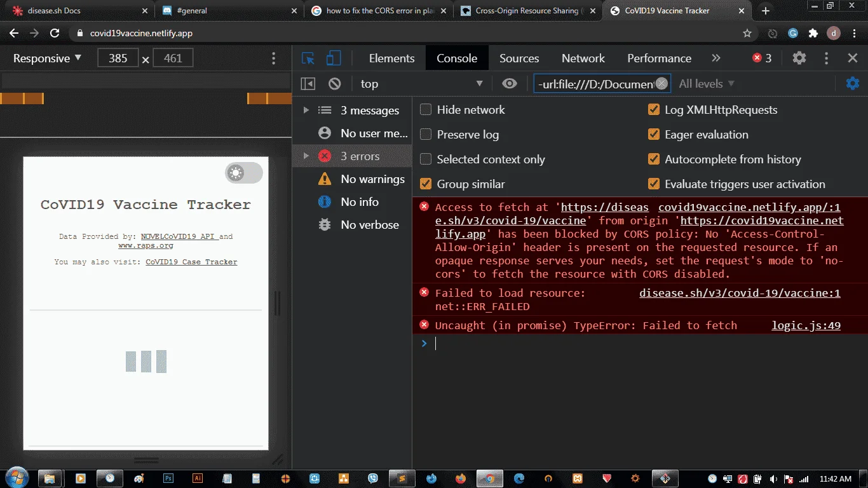
Task: Click the viewport height field showing 461
Action: pos(173,58)
